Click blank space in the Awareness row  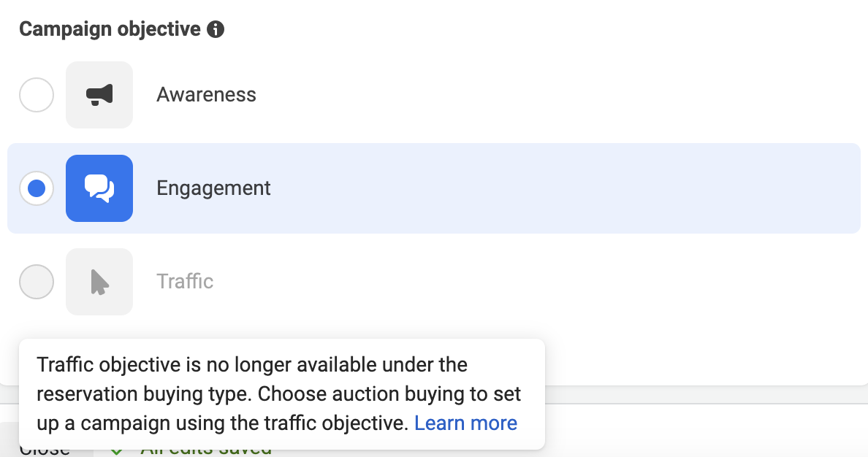tap(554, 95)
